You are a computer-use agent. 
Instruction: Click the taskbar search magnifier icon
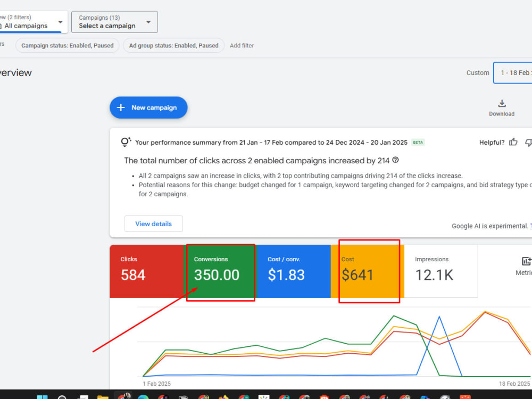click(62, 397)
